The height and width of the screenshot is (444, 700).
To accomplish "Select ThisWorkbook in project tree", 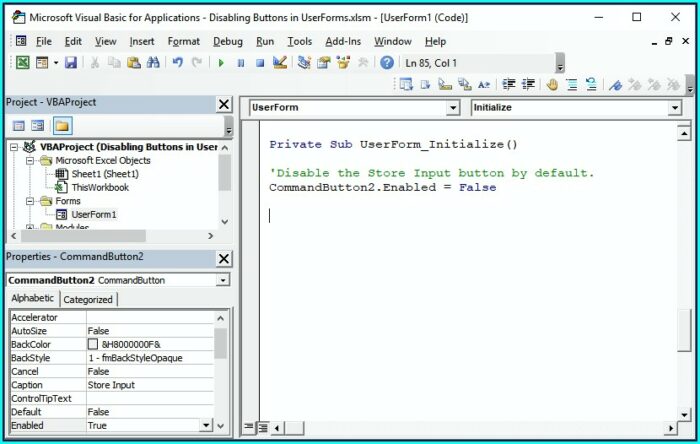I will 100,187.
